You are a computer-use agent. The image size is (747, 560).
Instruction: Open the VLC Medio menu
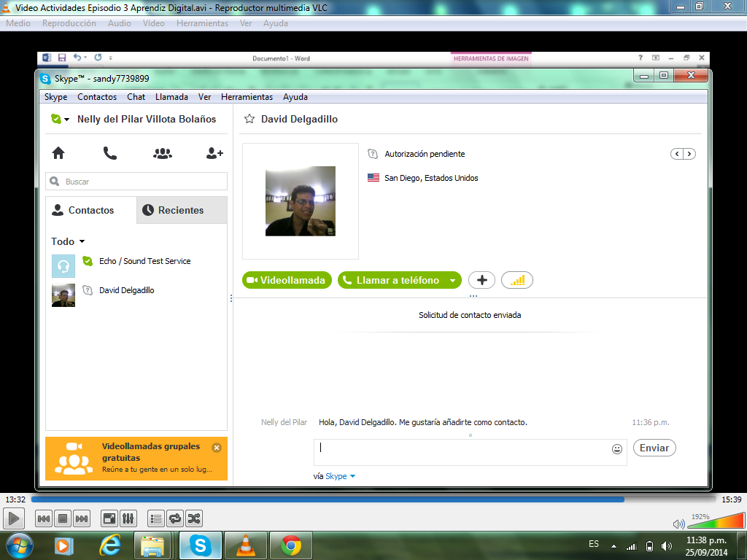click(x=18, y=23)
